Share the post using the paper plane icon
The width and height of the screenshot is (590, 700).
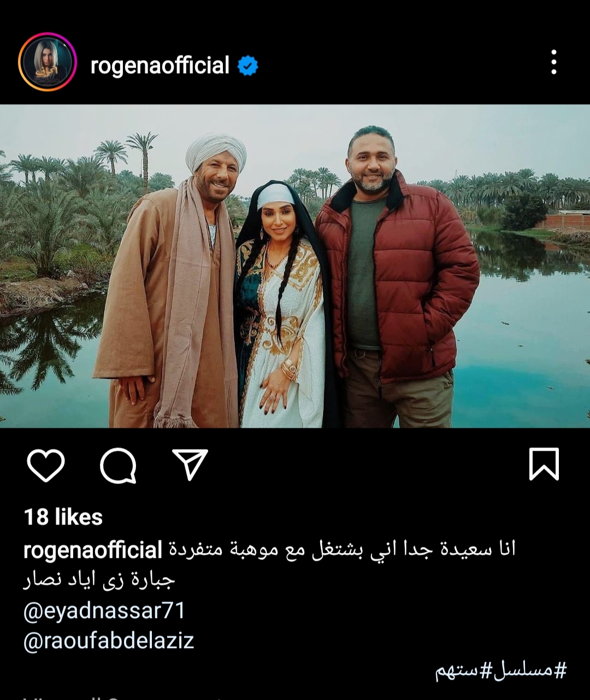[190, 464]
